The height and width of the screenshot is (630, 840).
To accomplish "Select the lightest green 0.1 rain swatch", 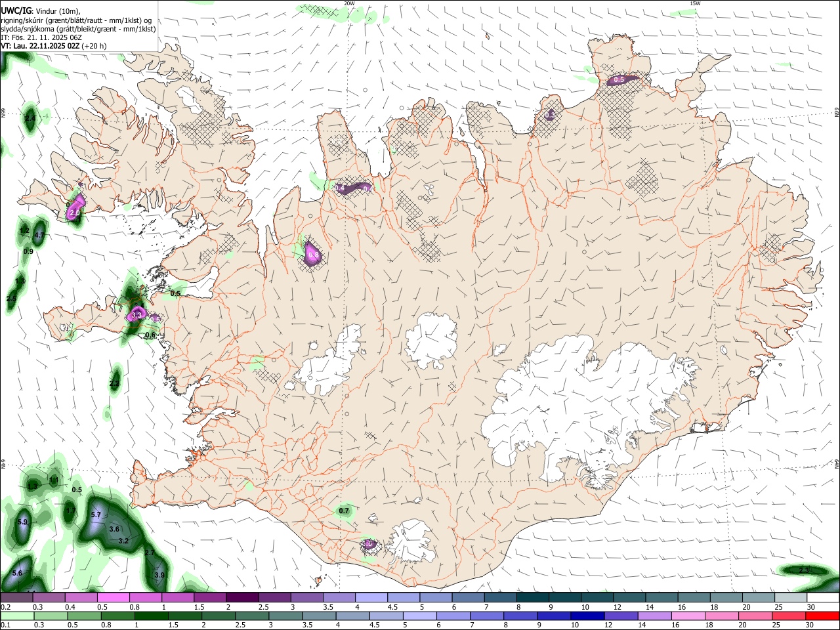I will pyautogui.click(x=17, y=616).
